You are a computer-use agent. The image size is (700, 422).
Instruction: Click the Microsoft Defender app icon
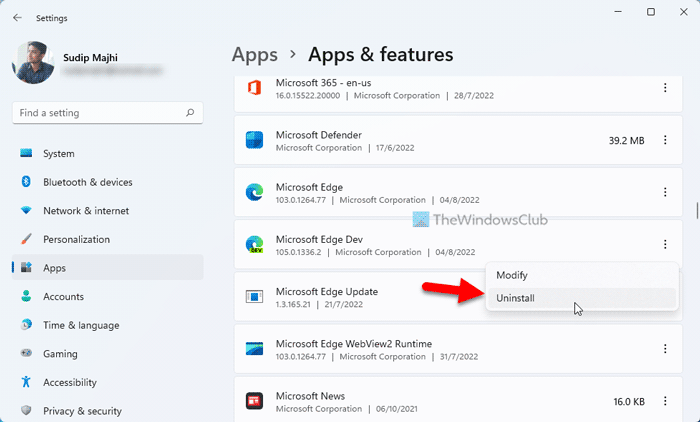tap(254, 140)
